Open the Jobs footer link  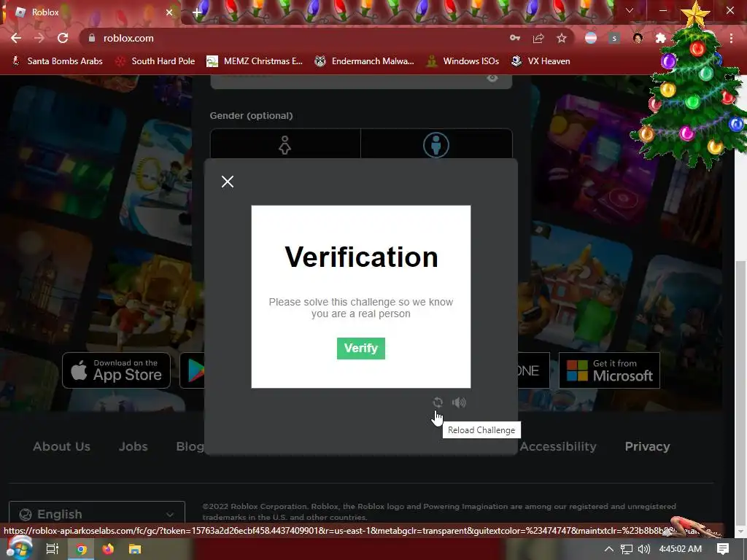point(133,446)
